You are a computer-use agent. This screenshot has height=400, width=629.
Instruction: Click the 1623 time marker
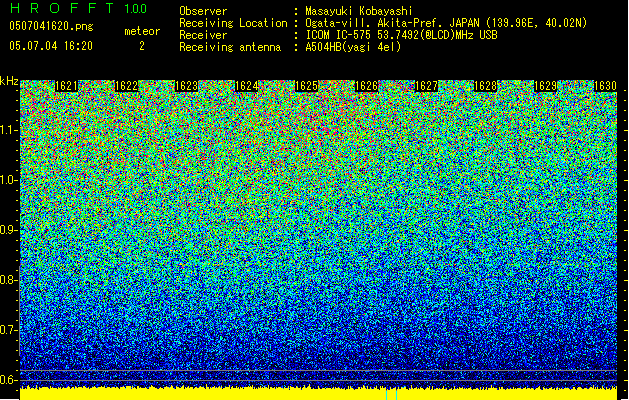pyautogui.click(x=186, y=86)
